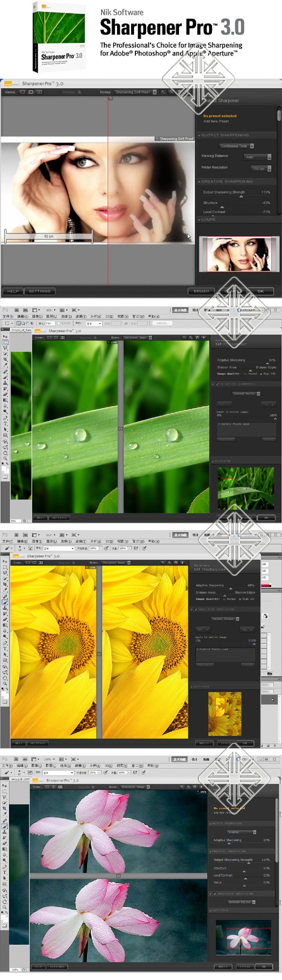Image resolution: width=282 pixels, height=980 pixels.
Task: Click HELP button in portrait Sharpener window
Action: [13, 291]
